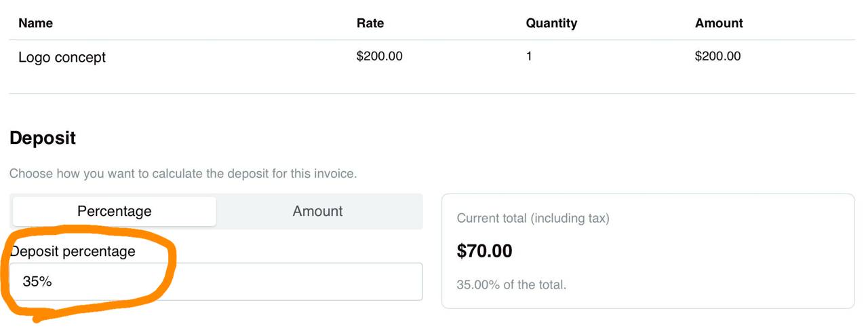Image resolution: width=868 pixels, height=330 pixels.
Task: Click the Current total (including tax) label
Action: click(533, 219)
